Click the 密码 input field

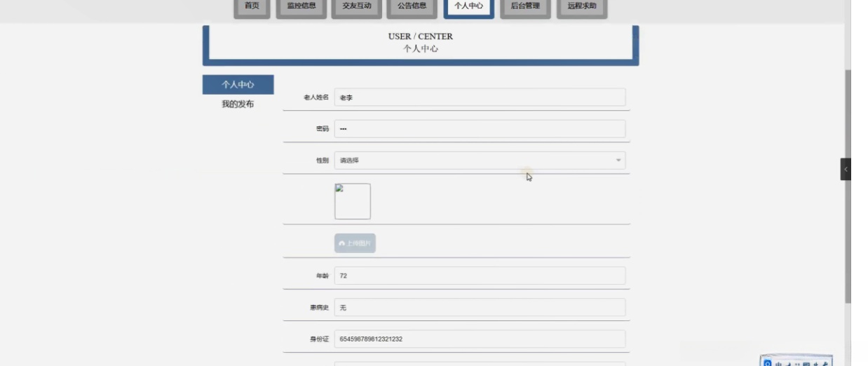pyautogui.click(x=480, y=129)
